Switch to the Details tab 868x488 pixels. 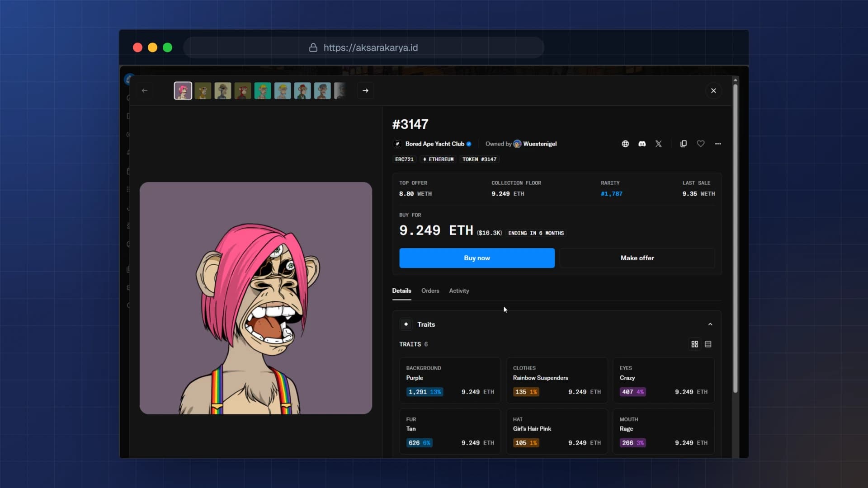401,291
